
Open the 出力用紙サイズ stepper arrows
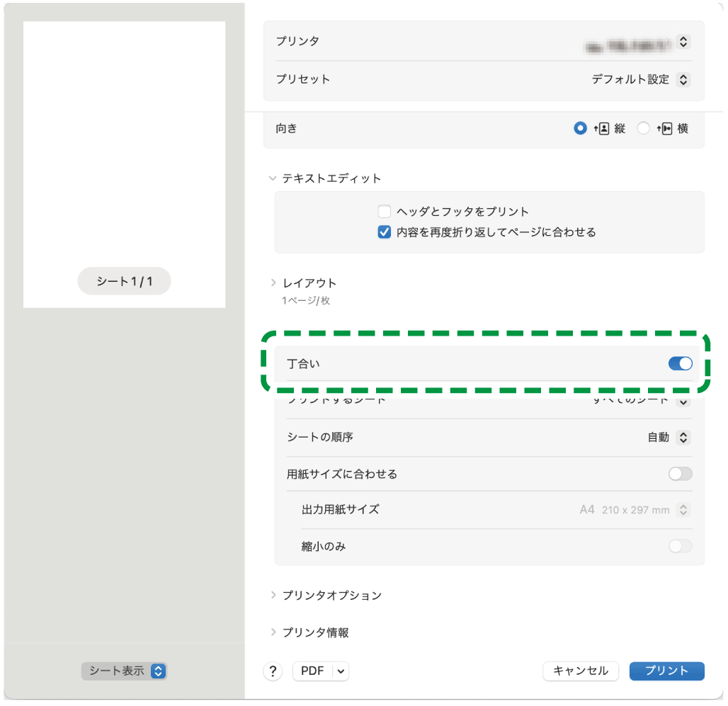pyautogui.click(x=683, y=509)
